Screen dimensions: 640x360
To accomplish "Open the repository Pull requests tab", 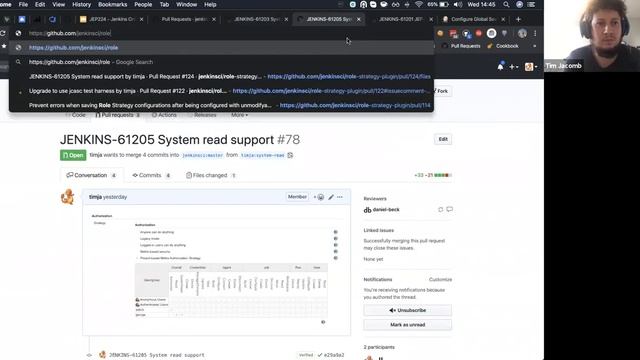I will point(118,115).
